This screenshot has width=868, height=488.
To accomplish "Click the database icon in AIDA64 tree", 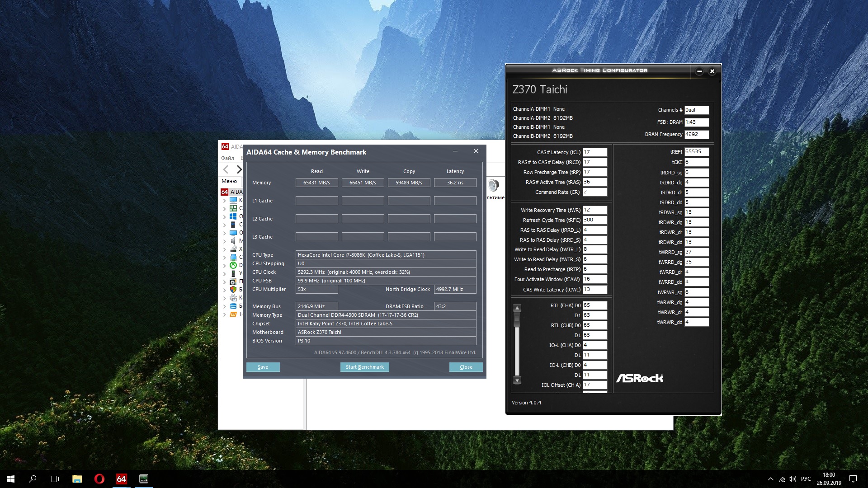I will point(233,306).
